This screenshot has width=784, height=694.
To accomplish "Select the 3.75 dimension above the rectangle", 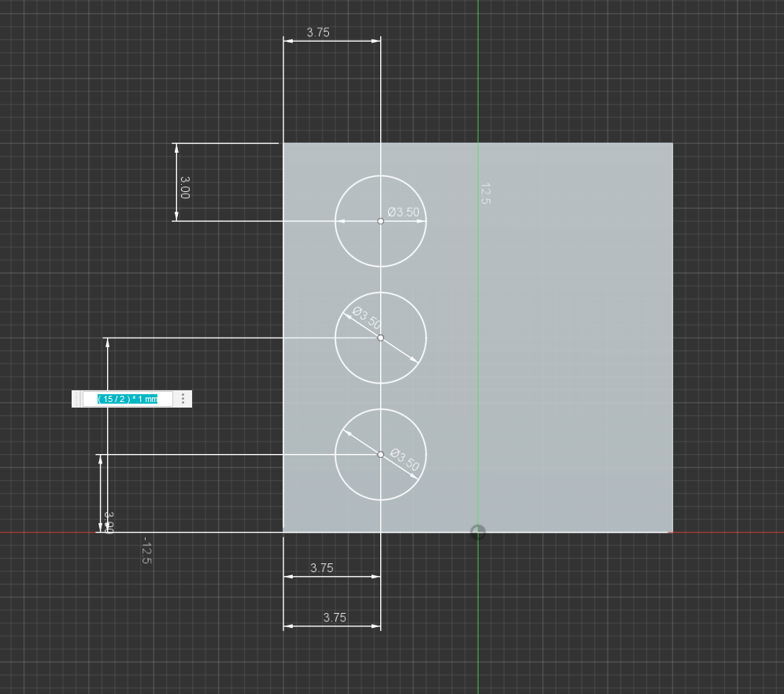I will tap(318, 33).
